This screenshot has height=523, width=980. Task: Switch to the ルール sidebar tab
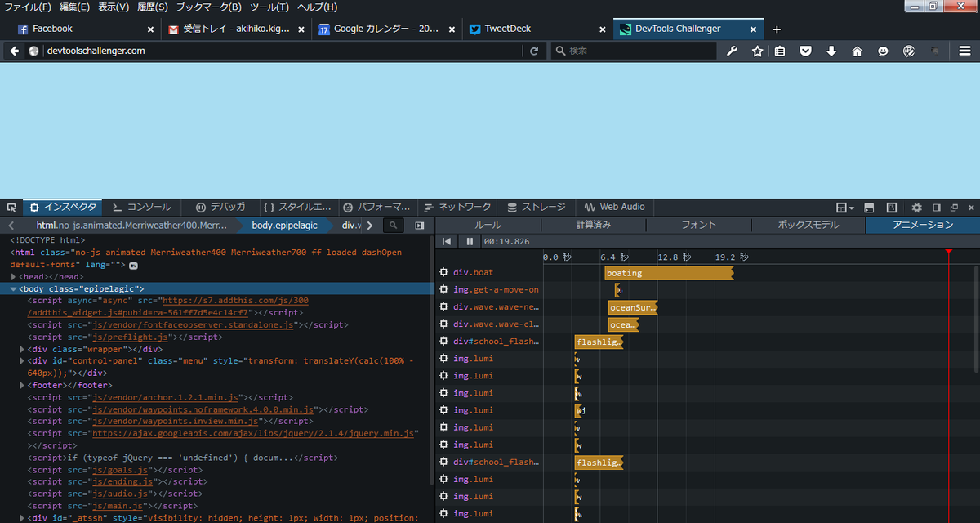coord(488,225)
